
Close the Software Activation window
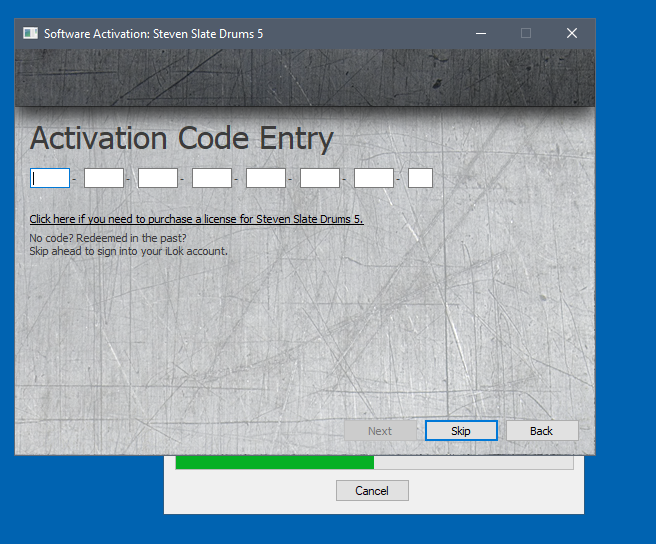572,33
